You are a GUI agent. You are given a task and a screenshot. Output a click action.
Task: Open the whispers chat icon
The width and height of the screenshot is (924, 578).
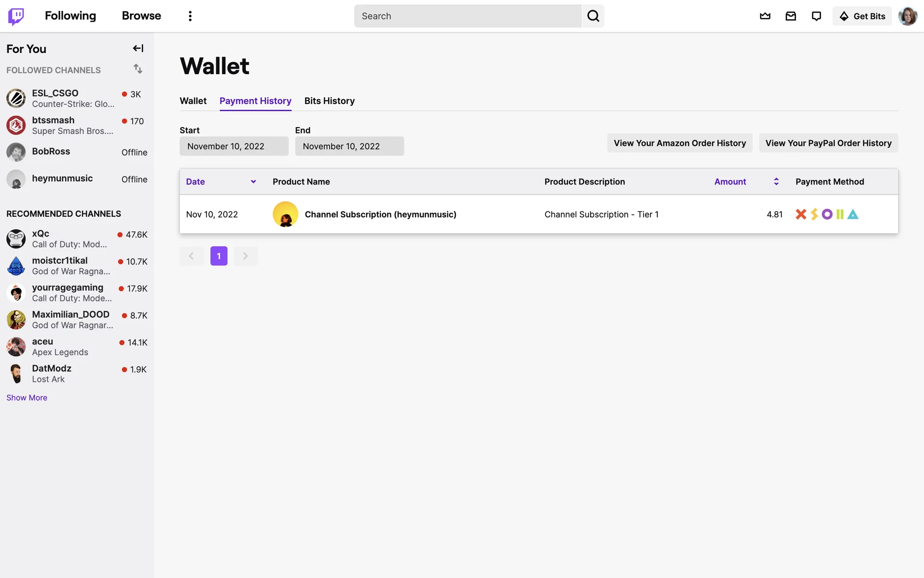(x=816, y=16)
